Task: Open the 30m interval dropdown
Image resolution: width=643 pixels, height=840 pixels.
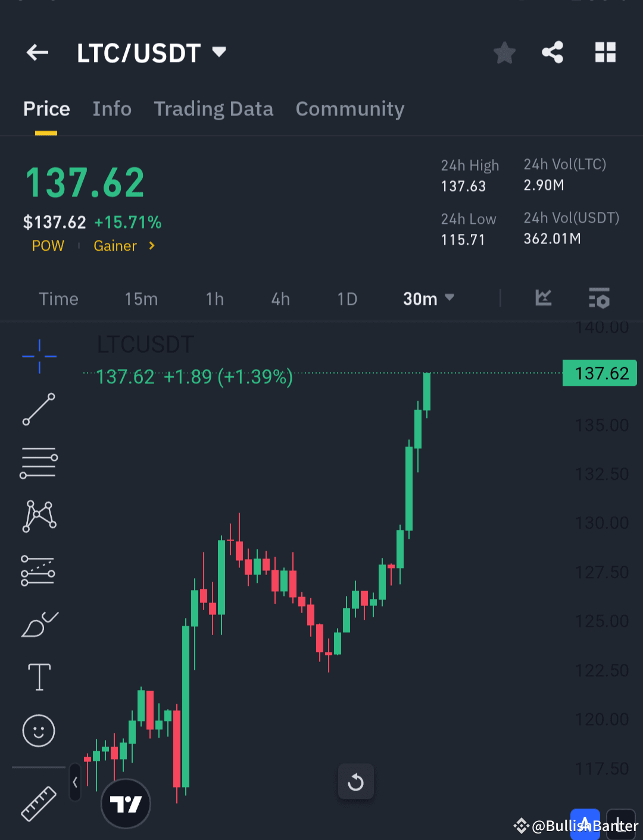Action: click(x=428, y=299)
